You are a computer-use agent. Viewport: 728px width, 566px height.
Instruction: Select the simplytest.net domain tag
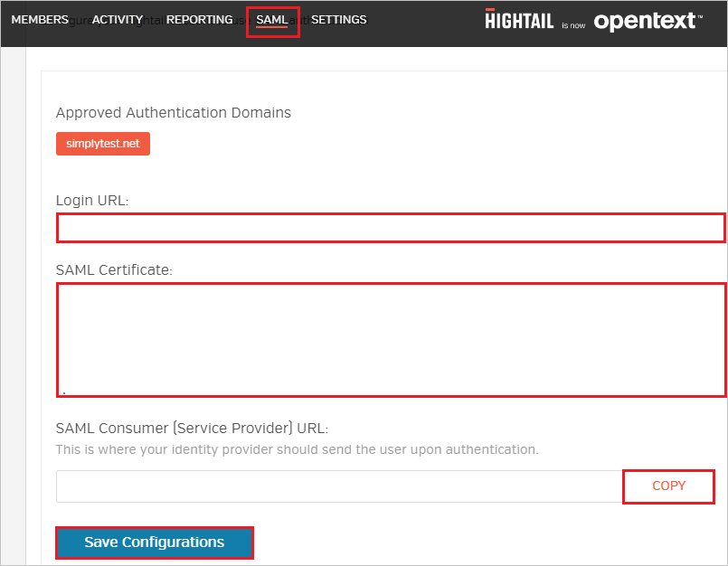pyautogui.click(x=102, y=143)
